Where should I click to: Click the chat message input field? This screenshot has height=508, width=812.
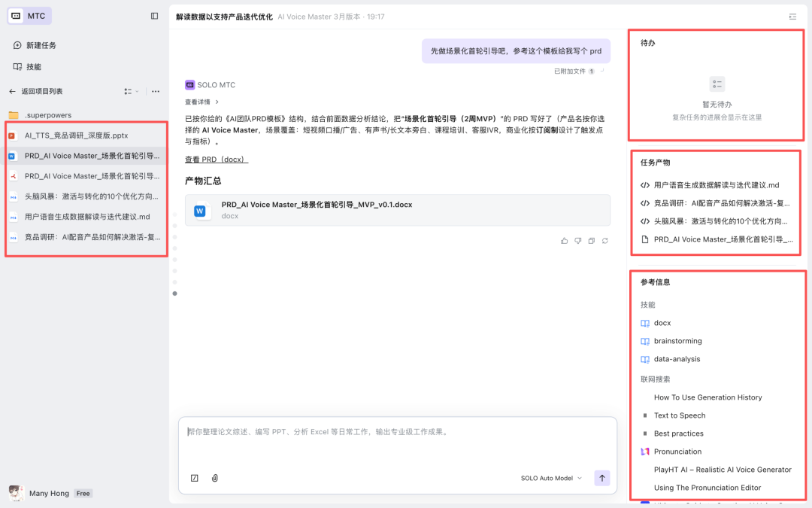[376, 431]
